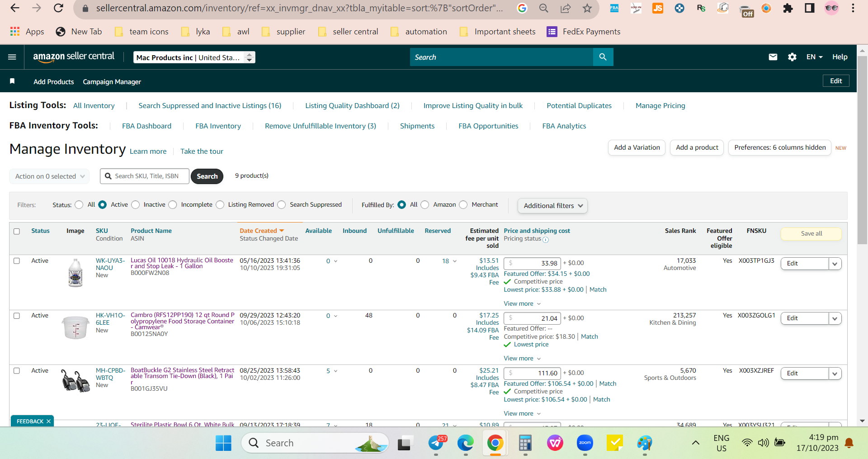Image resolution: width=868 pixels, height=459 pixels.
Task: Click the Save all button
Action: pyautogui.click(x=811, y=233)
